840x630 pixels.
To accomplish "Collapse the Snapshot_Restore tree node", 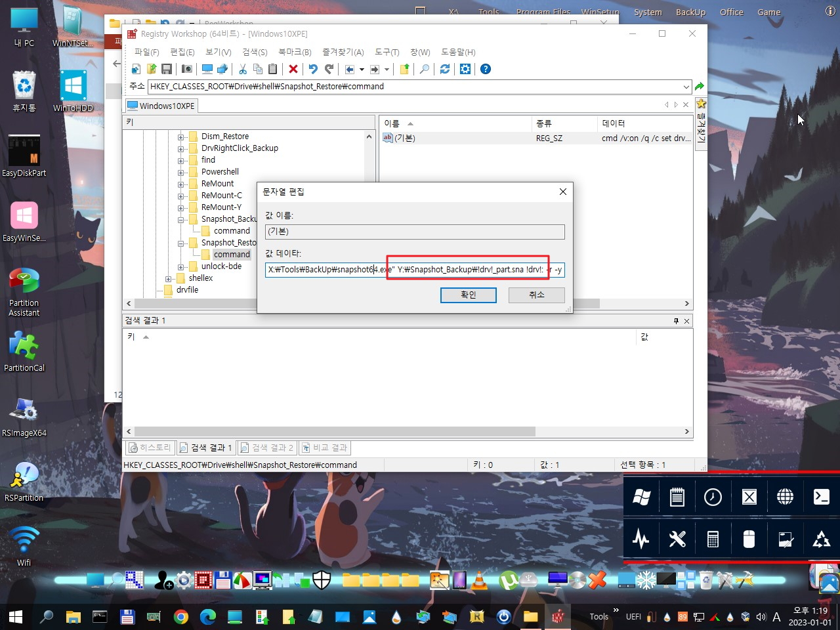I will (180, 243).
